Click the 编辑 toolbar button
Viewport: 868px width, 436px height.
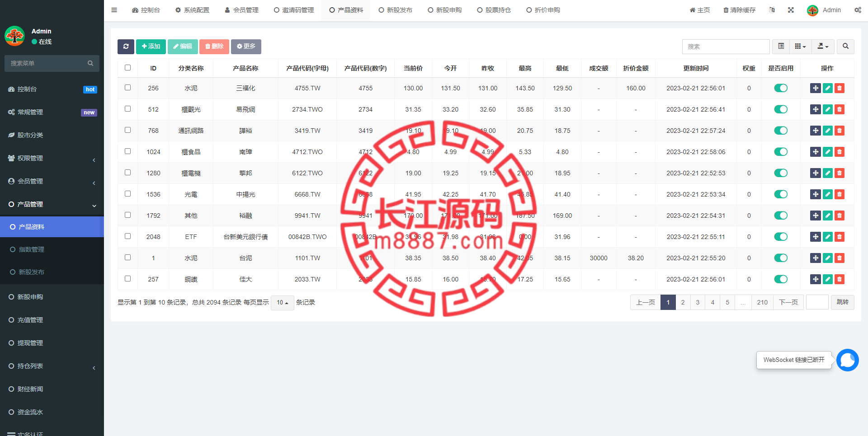pyautogui.click(x=183, y=47)
